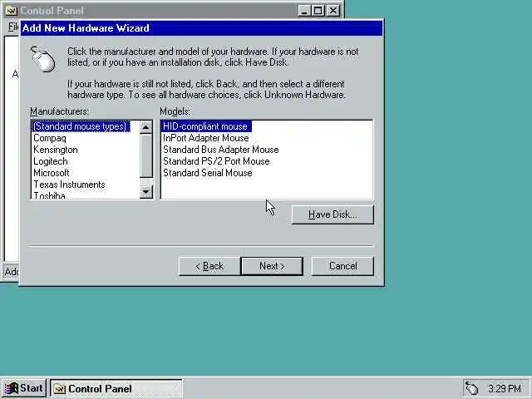The width and height of the screenshot is (532, 399).
Task: Click the Have Disk... button
Action: click(x=332, y=214)
